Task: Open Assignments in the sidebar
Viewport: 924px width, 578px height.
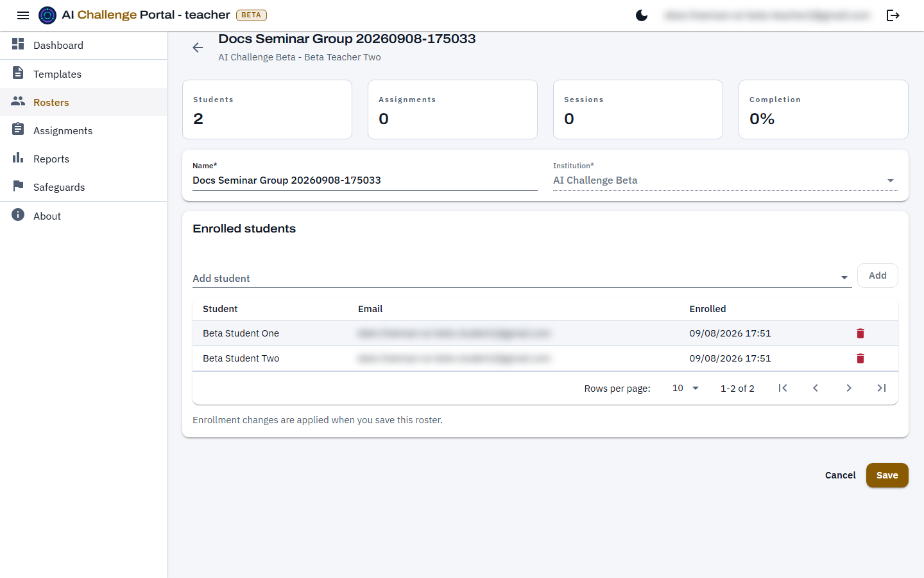Action: [83, 130]
